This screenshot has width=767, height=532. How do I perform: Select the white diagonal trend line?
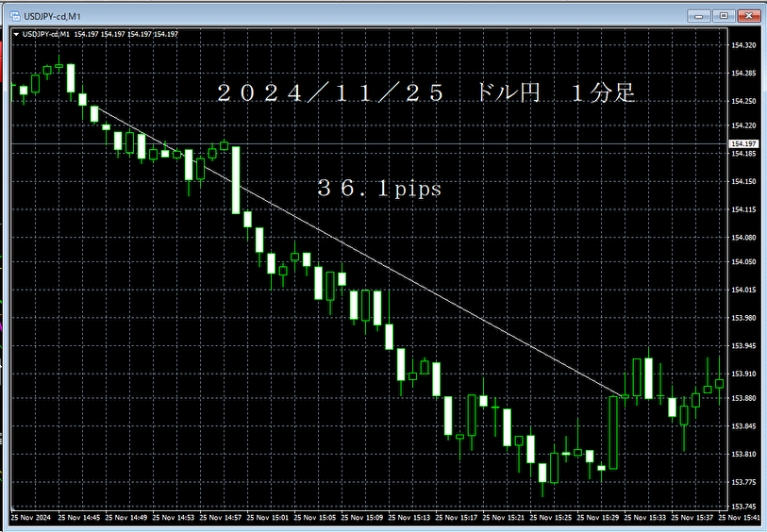point(359,250)
